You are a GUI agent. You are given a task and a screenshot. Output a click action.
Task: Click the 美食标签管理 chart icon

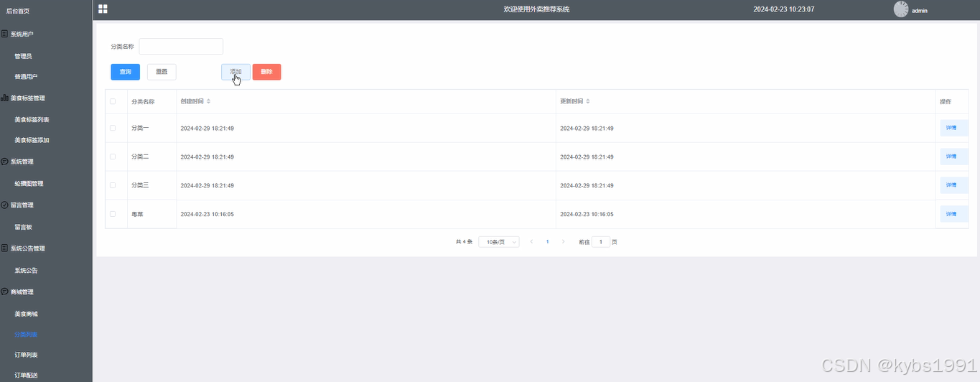point(4,98)
